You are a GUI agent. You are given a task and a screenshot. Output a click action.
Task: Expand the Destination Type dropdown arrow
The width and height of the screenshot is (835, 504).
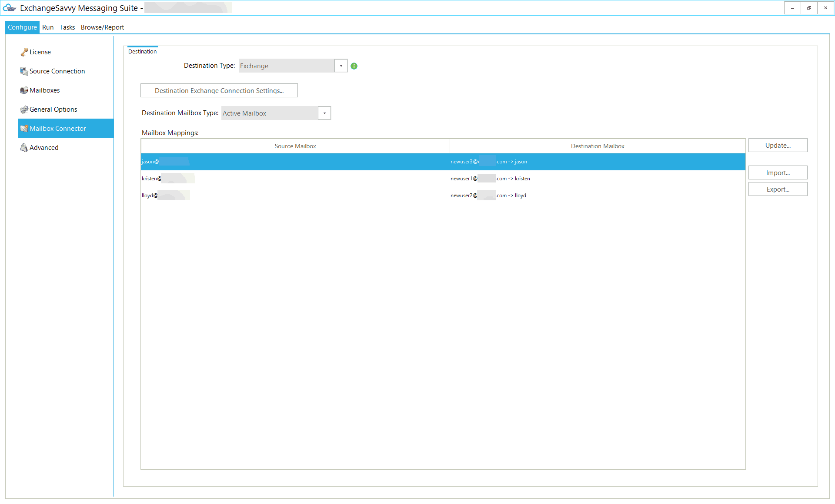(x=341, y=66)
